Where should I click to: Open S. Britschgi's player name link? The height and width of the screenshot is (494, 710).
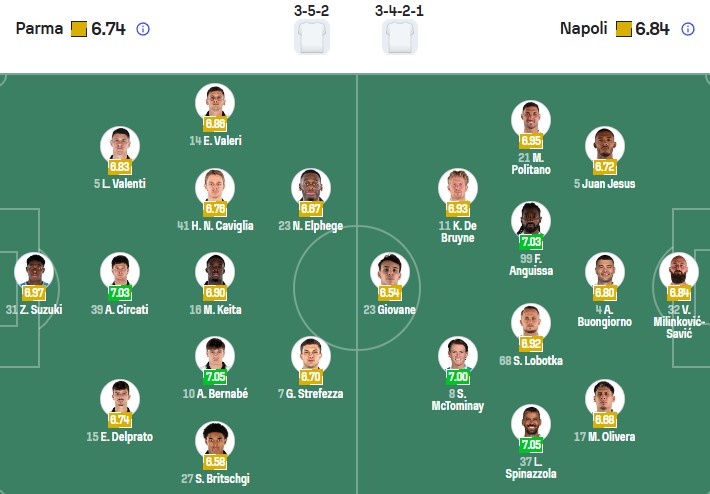point(221,479)
